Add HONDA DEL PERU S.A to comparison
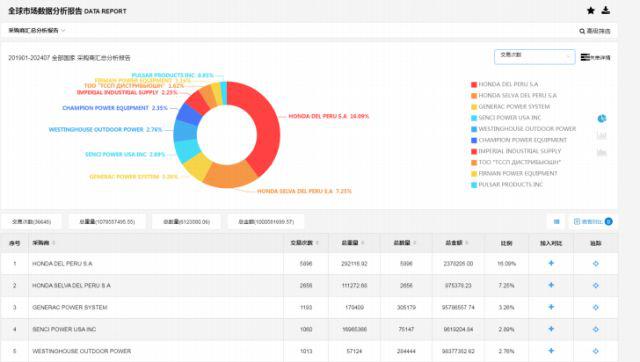 click(551, 263)
